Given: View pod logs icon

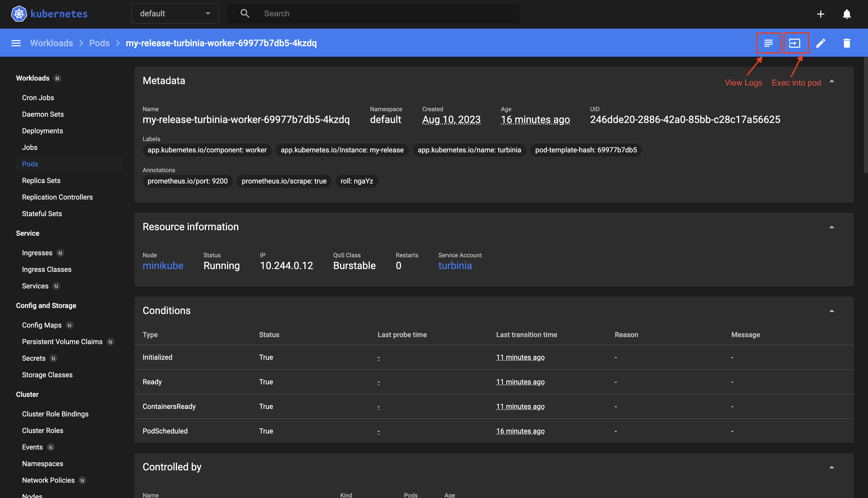Looking at the screenshot, I should [x=768, y=43].
